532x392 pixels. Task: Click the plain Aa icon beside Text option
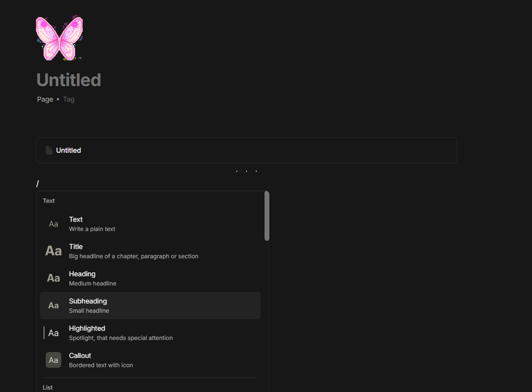tap(53, 224)
